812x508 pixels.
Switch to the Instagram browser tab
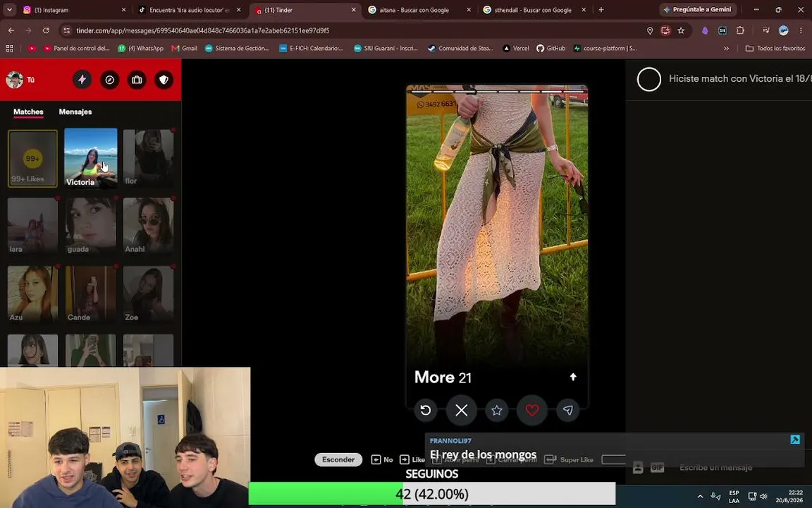click(75, 10)
